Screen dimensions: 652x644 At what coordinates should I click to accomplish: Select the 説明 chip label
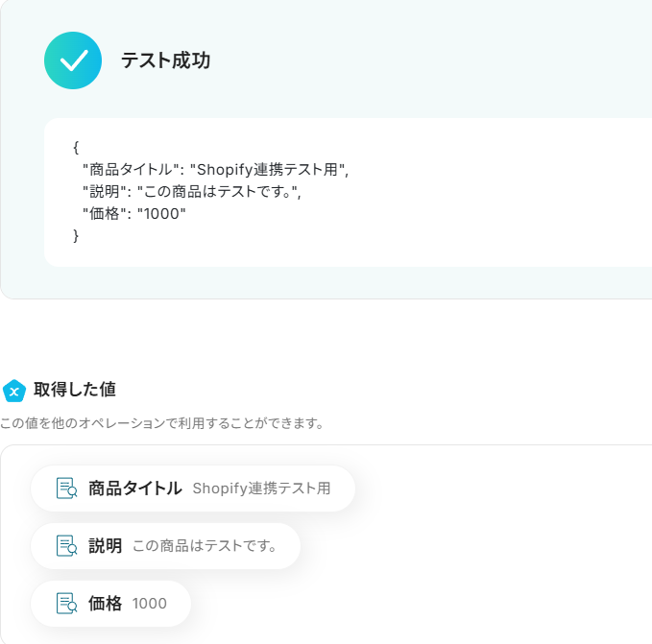(x=105, y=546)
